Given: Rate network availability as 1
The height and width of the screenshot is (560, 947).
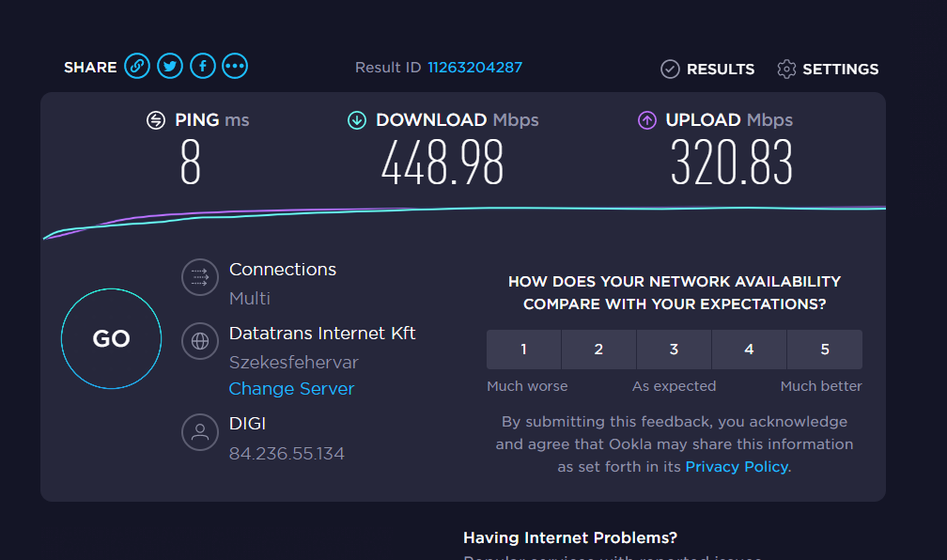Looking at the screenshot, I should (x=523, y=350).
